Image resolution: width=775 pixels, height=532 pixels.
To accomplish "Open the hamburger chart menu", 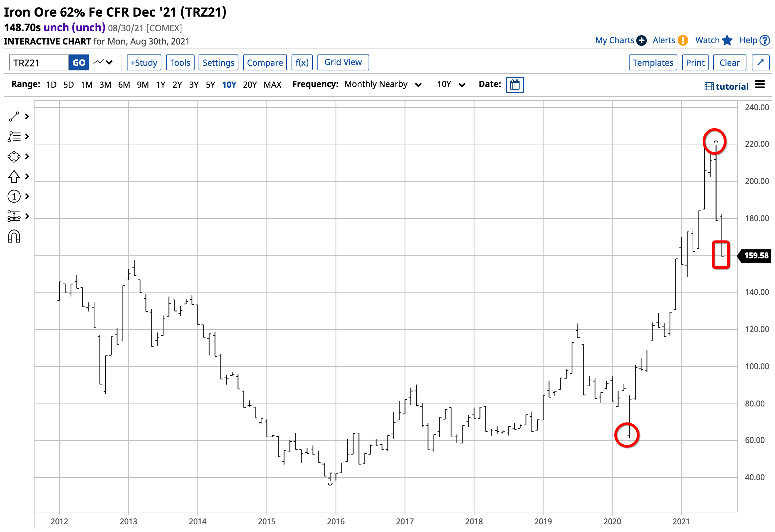I will tap(760, 85).
